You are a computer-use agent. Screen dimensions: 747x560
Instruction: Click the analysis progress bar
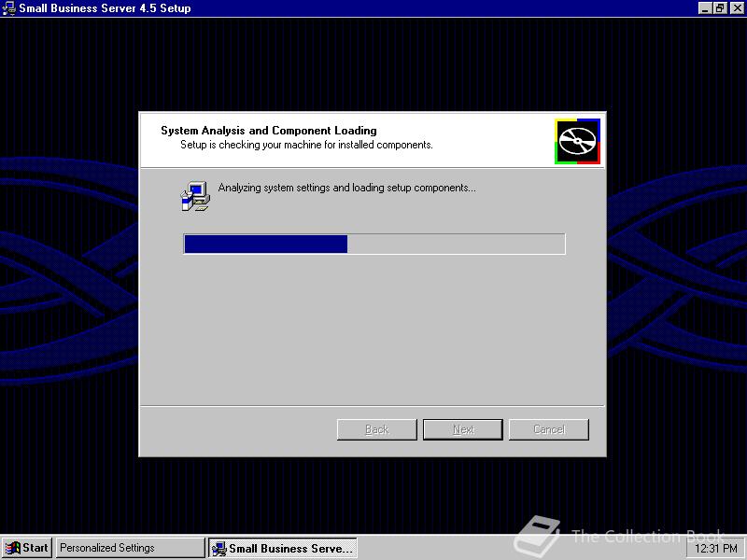(x=374, y=244)
